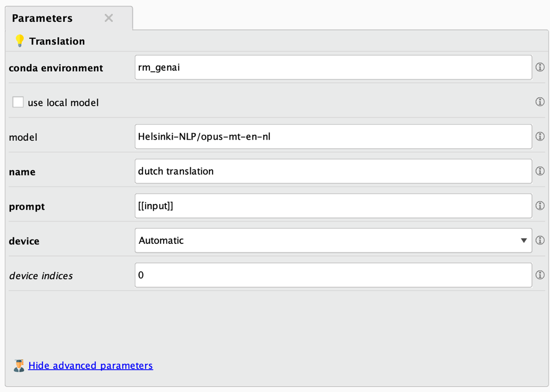This screenshot has width=550, height=392.
Task: Edit the prompt field containing [[input]]
Action: tap(333, 206)
